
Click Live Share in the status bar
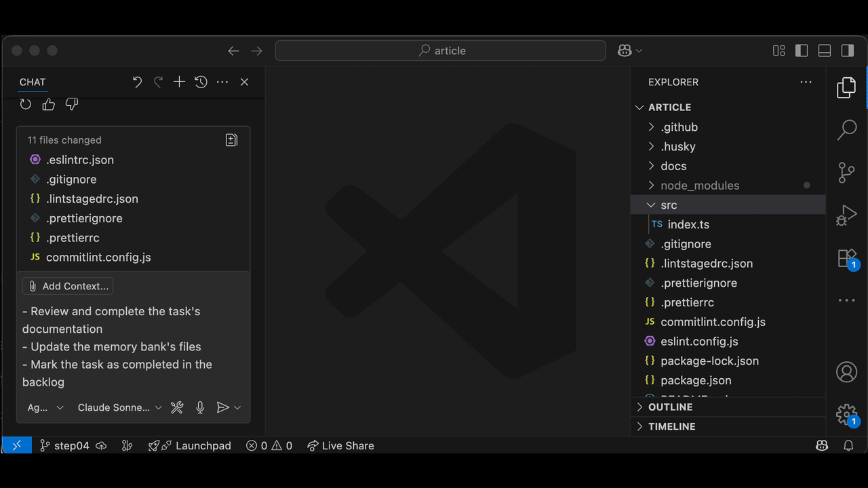pos(340,445)
